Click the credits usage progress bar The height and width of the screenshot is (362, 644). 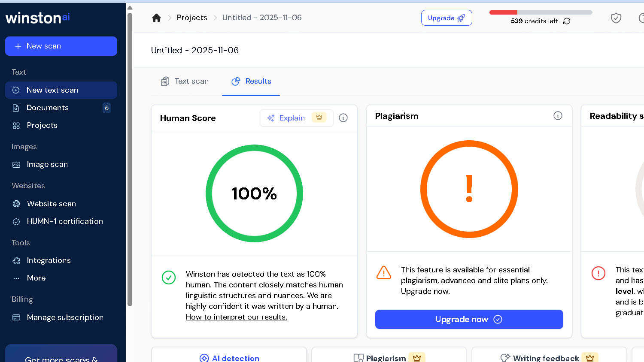click(540, 12)
